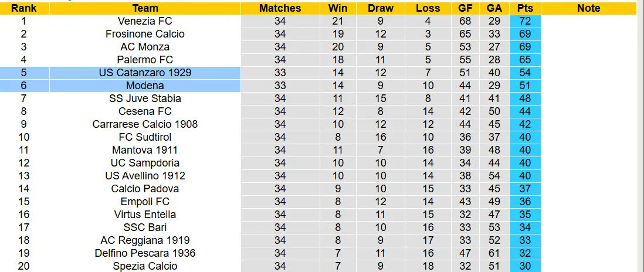Click the Rank column header
The height and width of the screenshot is (272, 644).
24,8
